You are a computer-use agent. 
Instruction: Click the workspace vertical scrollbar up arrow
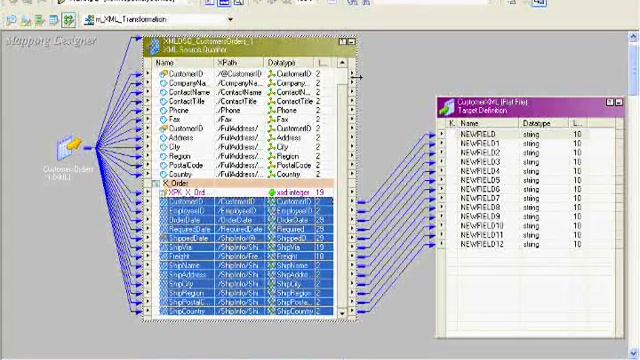pyautogui.click(x=633, y=37)
